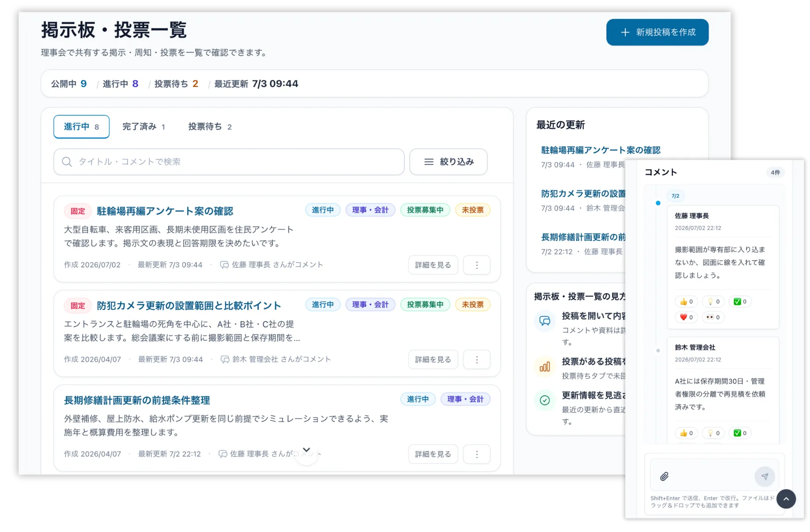Screen dimensions: 810x532
Task: Open 防犯カメラ更新の設置範囲と比較ポイント post title
Action: point(189,306)
